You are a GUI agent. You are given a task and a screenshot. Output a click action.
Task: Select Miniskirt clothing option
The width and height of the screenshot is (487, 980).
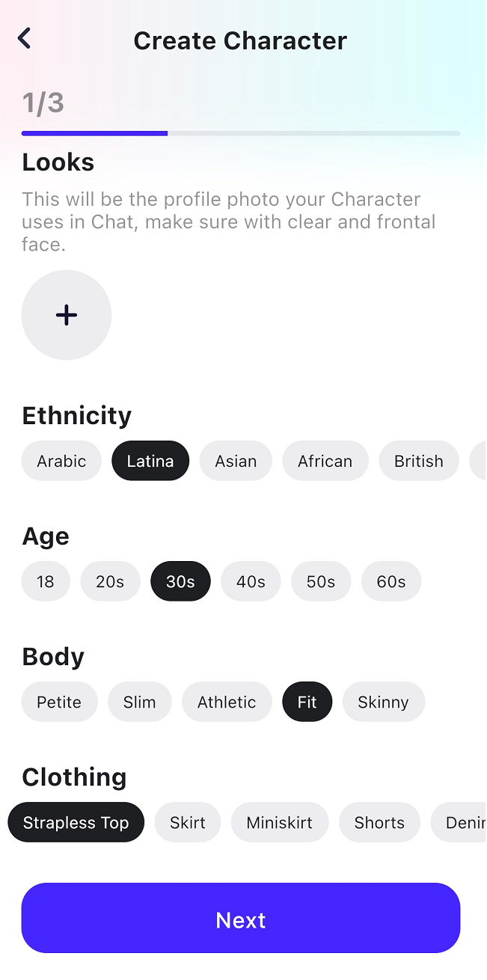[280, 822]
